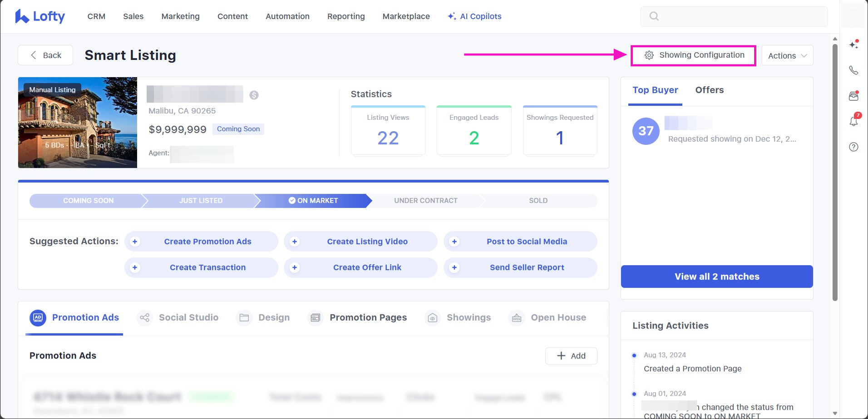Image resolution: width=868 pixels, height=419 pixels.
Task: Open the CRM navigation menu
Action: tap(96, 16)
